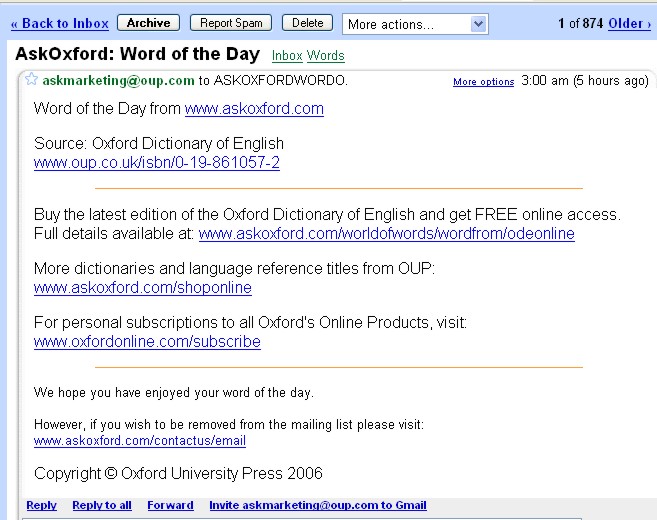Open the More actions dropdown
The height and width of the screenshot is (520, 657).
click(x=415, y=24)
